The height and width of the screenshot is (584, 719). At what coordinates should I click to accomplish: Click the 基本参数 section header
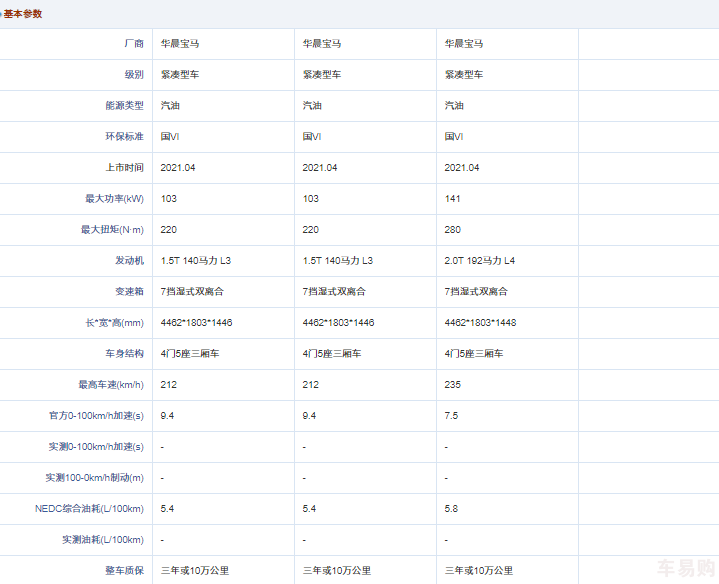pyautogui.click(x=23, y=14)
